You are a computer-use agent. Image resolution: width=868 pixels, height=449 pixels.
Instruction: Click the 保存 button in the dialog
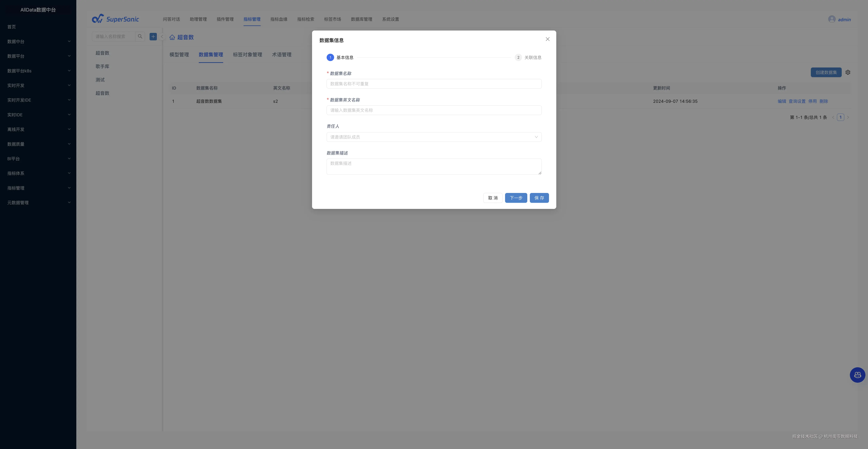[539, 198]
